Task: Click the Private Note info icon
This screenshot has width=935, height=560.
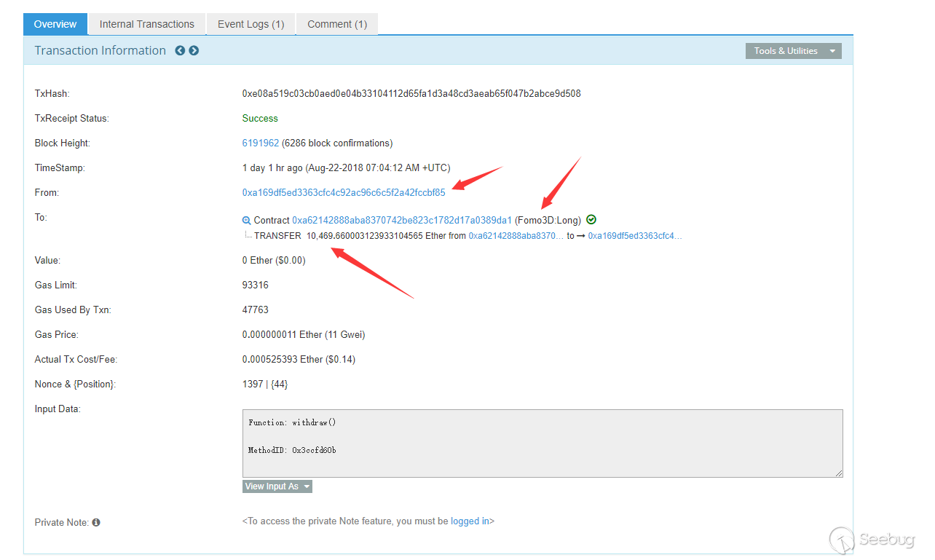Action: tap(96, 522)
